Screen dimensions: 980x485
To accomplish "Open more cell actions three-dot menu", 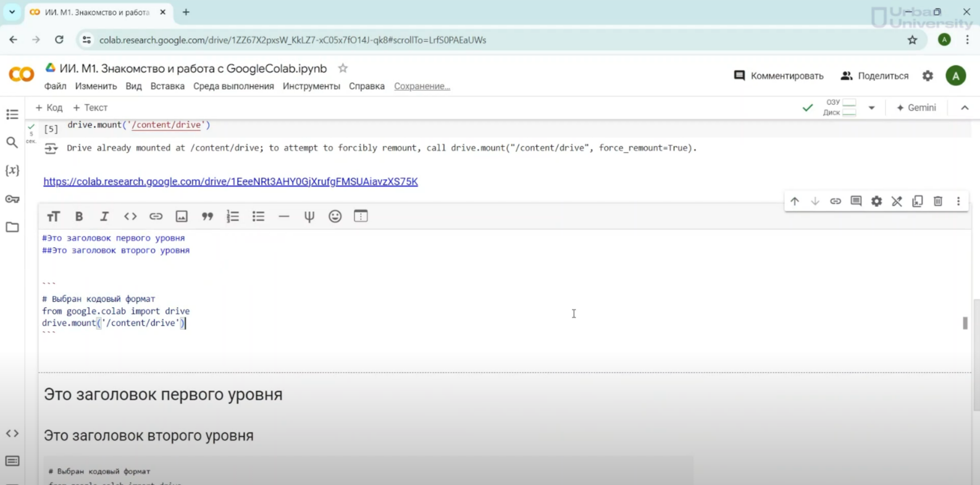I will pyautogui.click(x=958, y=201).
